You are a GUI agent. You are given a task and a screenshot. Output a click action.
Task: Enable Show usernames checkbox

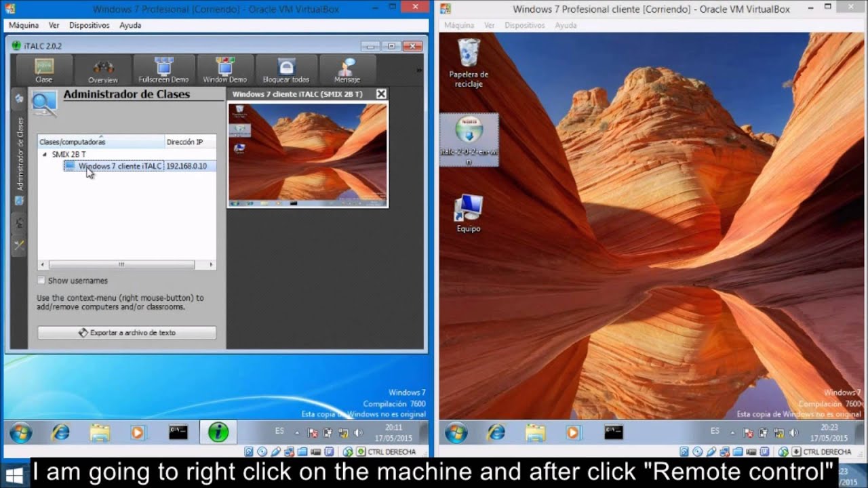click(42, 281)
